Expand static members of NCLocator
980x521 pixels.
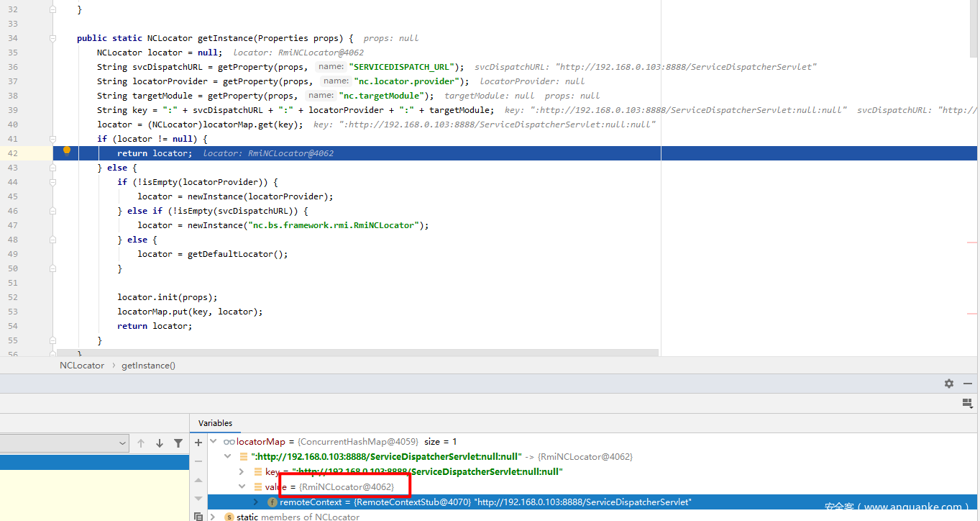pos(213,517)
